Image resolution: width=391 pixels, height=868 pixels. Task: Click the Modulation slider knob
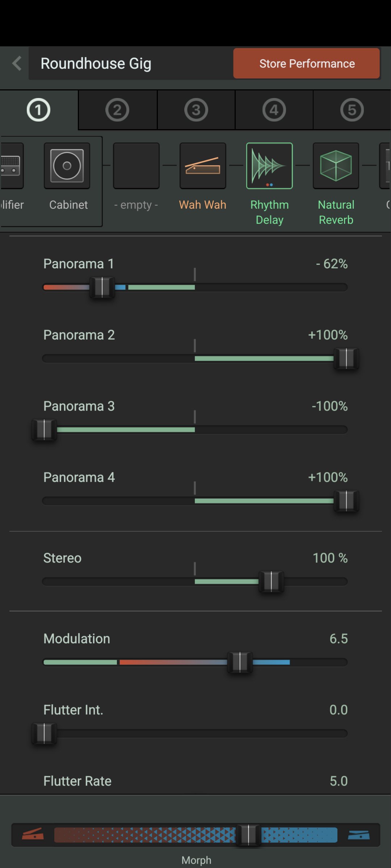[240, 662]
